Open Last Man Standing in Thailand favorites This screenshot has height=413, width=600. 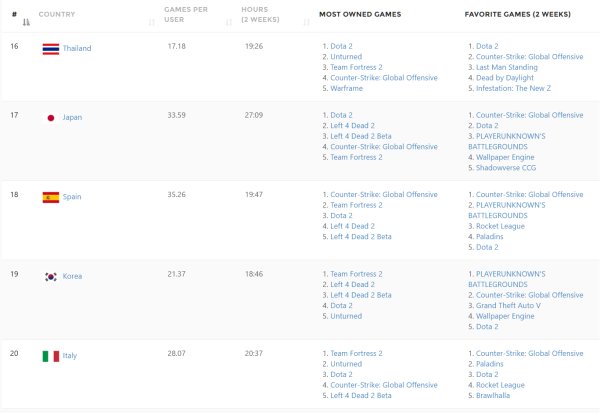pos(507,67)
